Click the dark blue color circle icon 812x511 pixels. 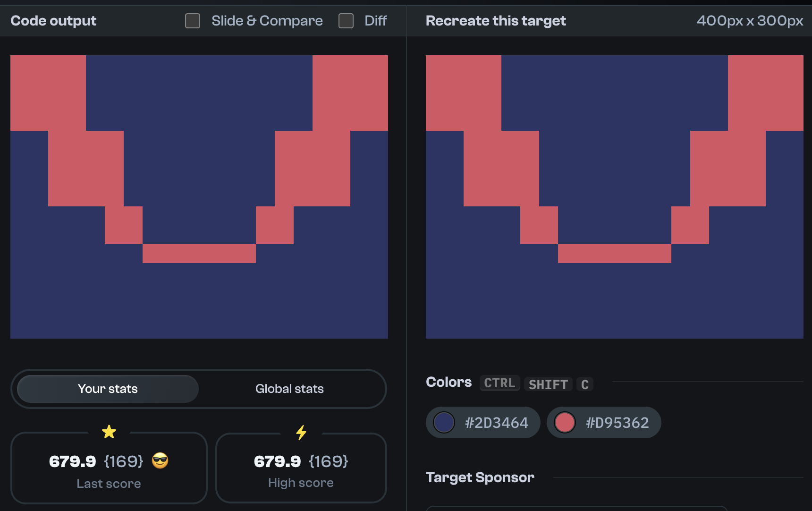444,422
